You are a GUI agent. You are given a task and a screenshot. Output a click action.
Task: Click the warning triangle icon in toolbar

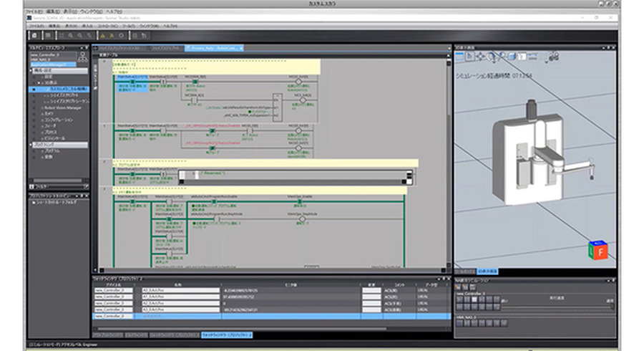pos(102,34)
